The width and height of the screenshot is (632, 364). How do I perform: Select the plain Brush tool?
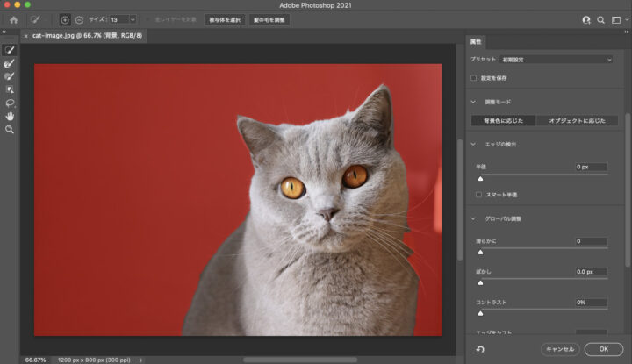pyautogui.click(x=10, y=76)
